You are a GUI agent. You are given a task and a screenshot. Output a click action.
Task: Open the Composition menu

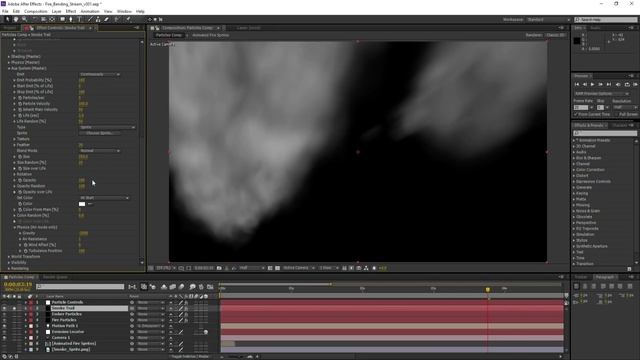[36, 11]
